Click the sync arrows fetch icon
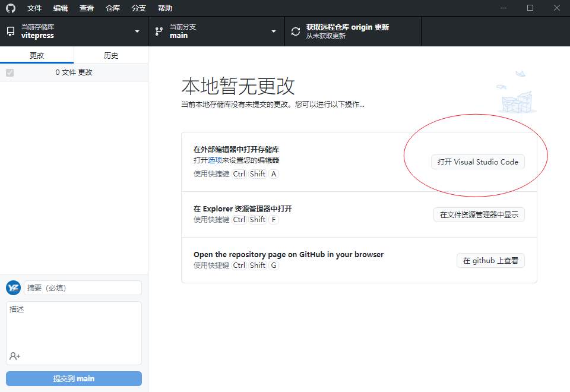This screenshot has width=570, height=392. tap(296, 31)
